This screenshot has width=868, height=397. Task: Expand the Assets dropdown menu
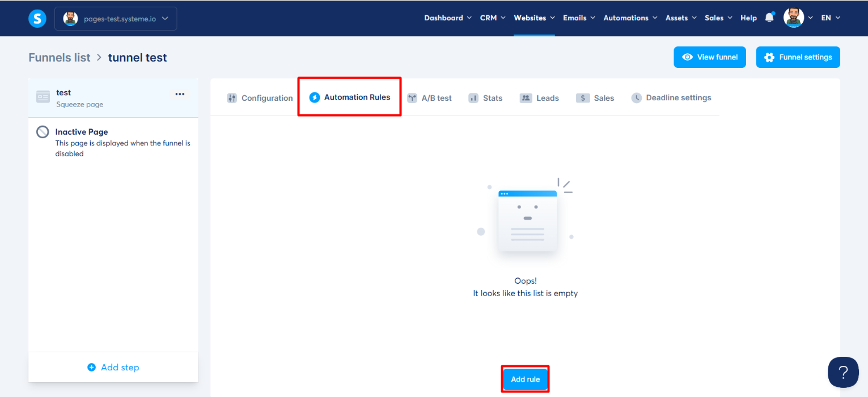(x=681, y=18)
